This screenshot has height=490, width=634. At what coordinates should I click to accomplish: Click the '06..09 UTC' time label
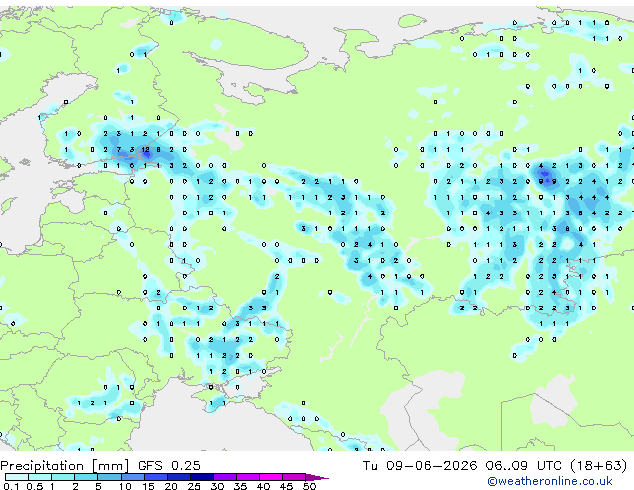tap(524, 466)
